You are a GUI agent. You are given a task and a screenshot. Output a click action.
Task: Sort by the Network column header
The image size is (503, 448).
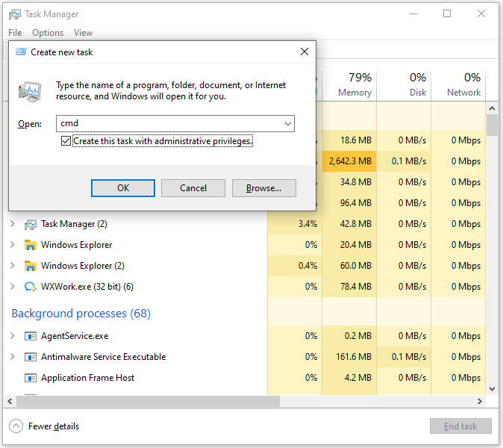458,85
